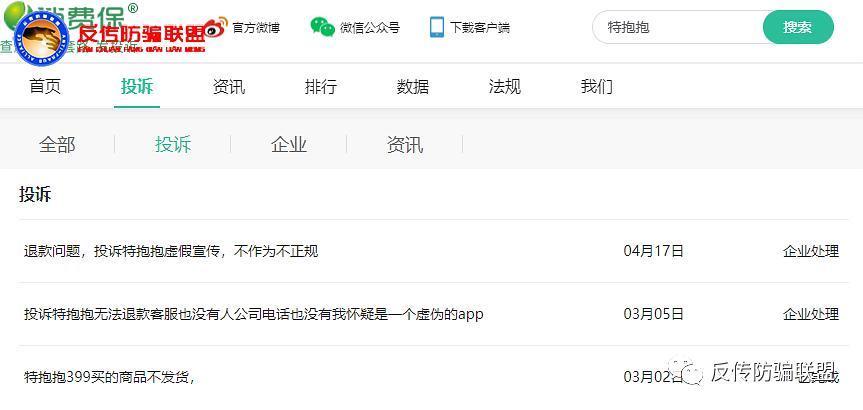Image resolution: width=863 pixels, height=410 pixels.
Task: Click the green 搜索 button
Action: click(798, 27)
